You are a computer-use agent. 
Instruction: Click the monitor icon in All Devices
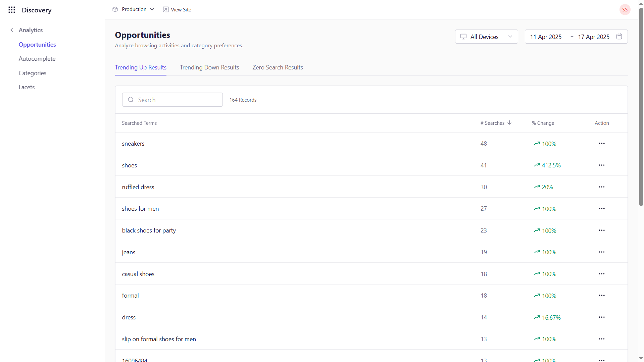tap(463, 37)
